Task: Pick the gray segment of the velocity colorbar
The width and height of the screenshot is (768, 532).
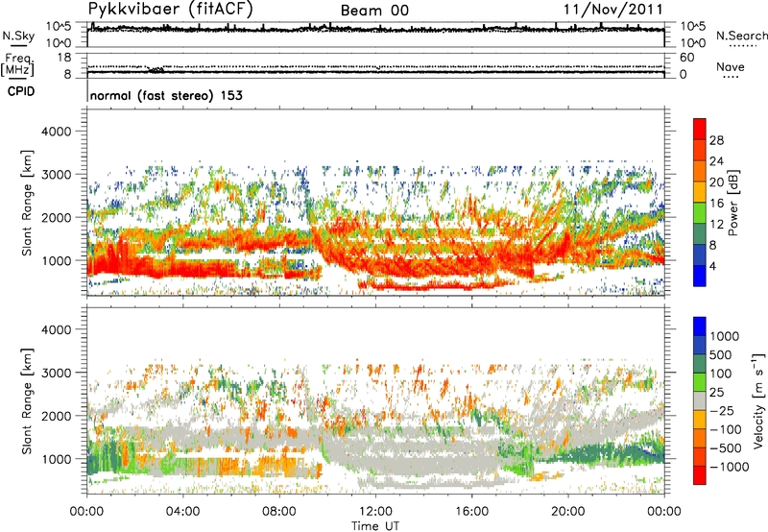Action: tap(700, 400)
